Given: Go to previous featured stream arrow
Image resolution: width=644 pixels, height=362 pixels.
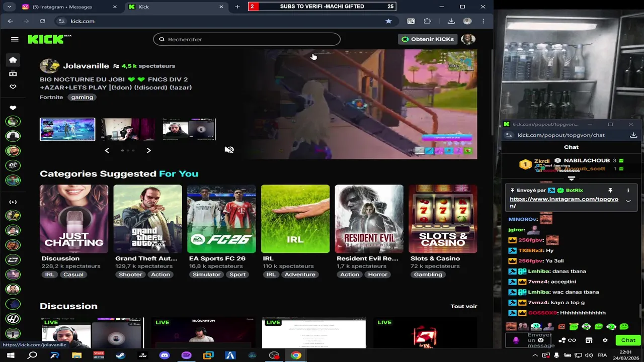Looking at the screenshot, I should coord(107,150).
